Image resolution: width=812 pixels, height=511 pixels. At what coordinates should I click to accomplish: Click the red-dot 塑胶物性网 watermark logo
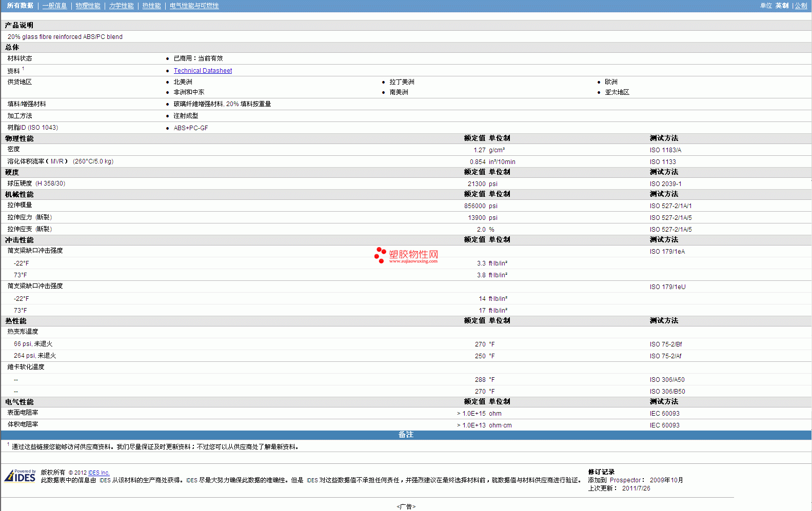[406, 255]
